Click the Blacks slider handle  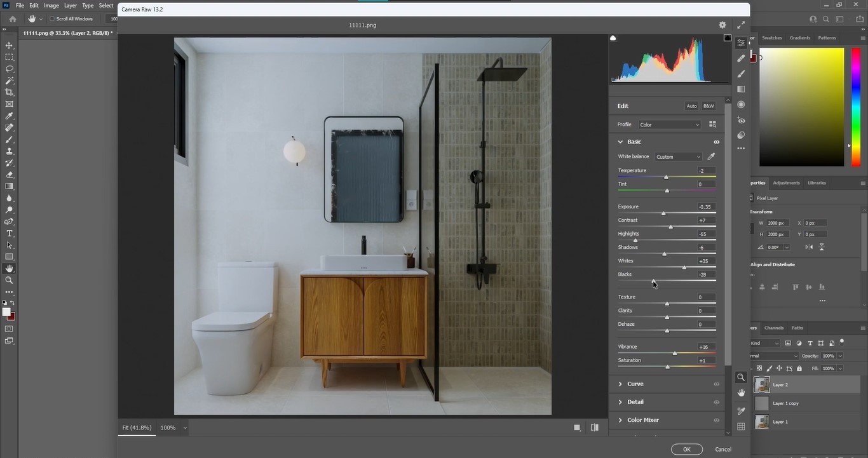coord(653,281)
